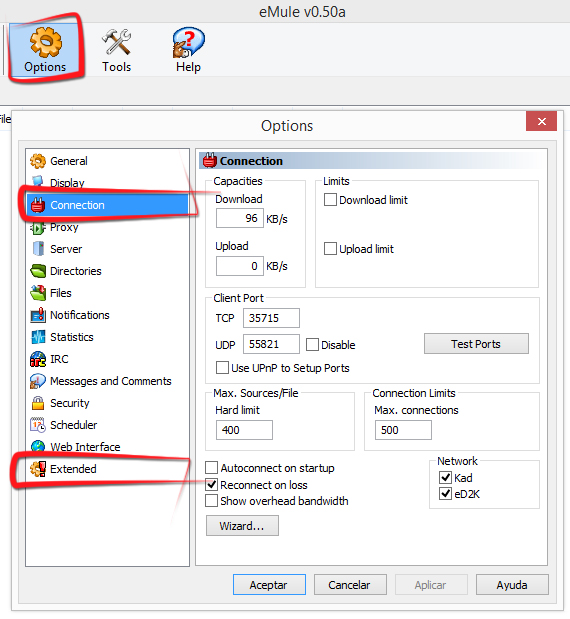Open the Options toolbar gear icon
570x619 pixels.
click(x=46, y=42)
